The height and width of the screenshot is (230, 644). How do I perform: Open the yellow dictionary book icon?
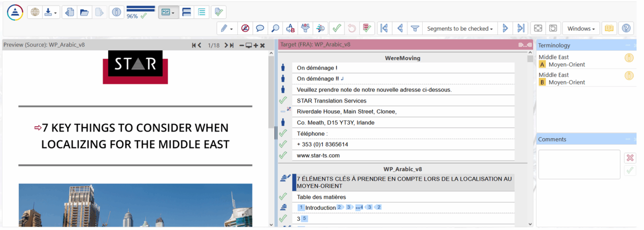click(609, 28)
